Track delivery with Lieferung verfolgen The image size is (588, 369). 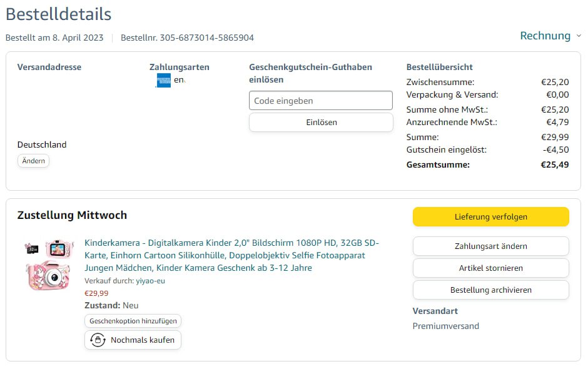pyautogui.click(x=490, y=217)
